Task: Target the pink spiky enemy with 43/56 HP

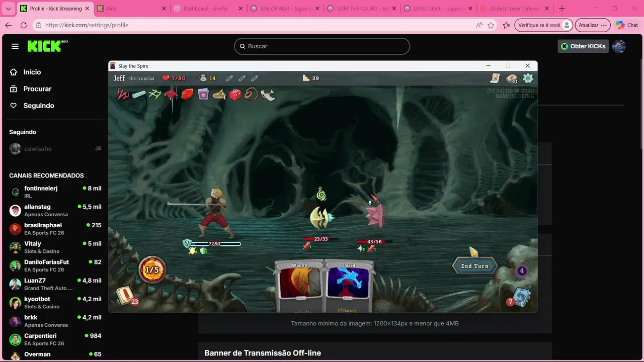Action: [x=375, y=215]
